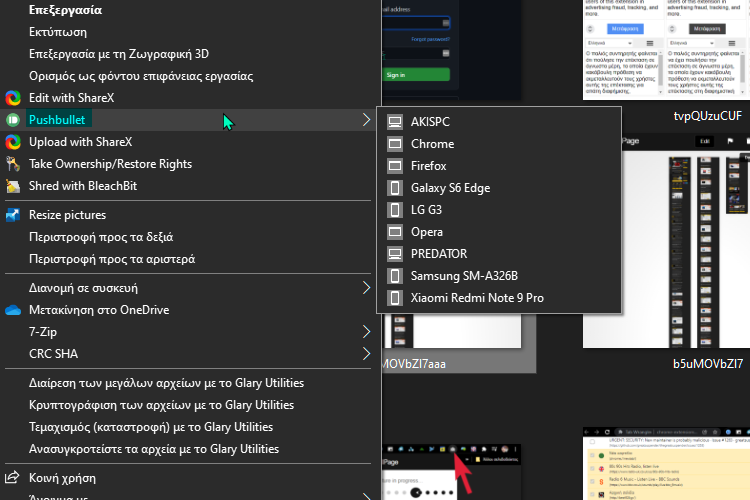Expand the CRC SHA submenu arrow
The width and height of the screenshot is (750, 500).
(x=366, y=354)
